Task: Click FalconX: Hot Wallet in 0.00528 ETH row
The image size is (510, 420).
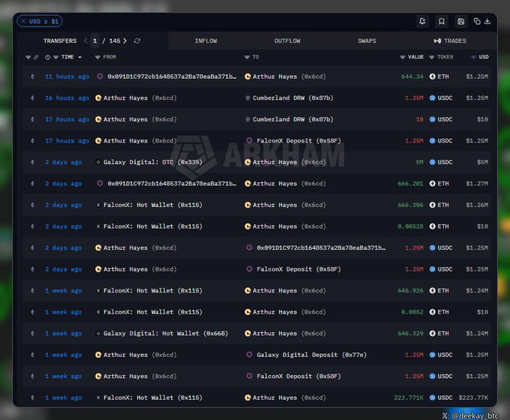Action: coord(152,226)
